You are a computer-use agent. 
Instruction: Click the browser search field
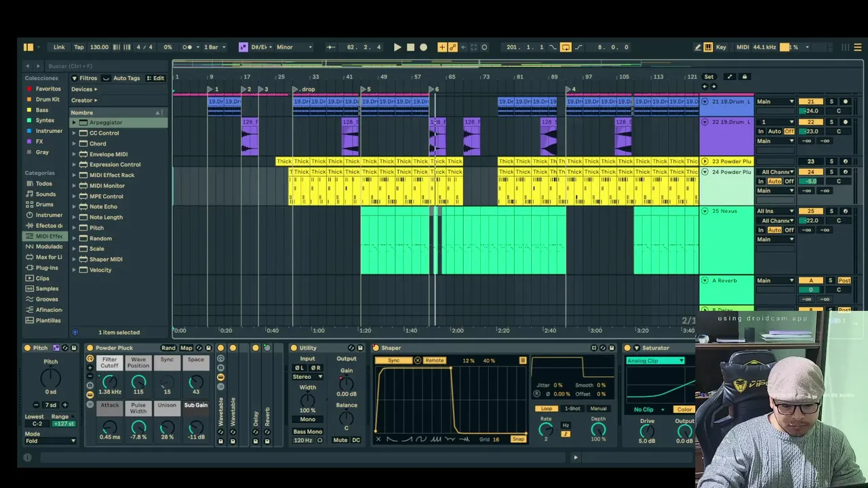tap(105, 66)
